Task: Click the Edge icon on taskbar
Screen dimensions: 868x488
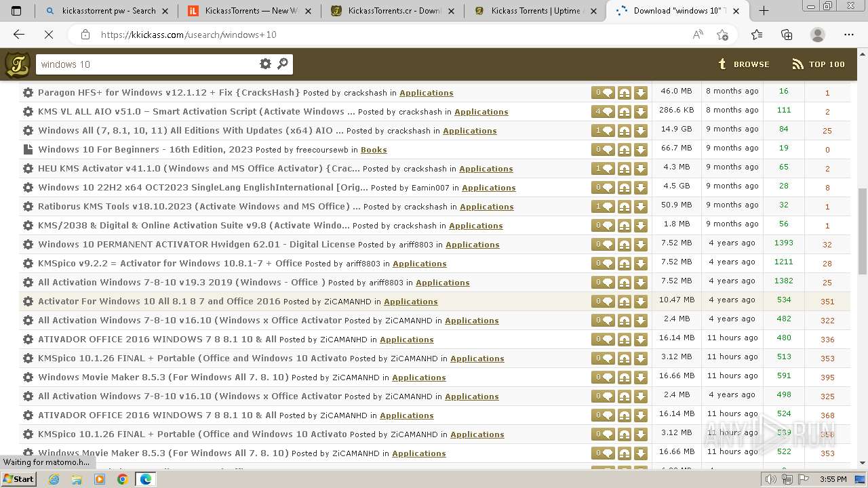Action: pyautogui.click(x=145, y=479)
